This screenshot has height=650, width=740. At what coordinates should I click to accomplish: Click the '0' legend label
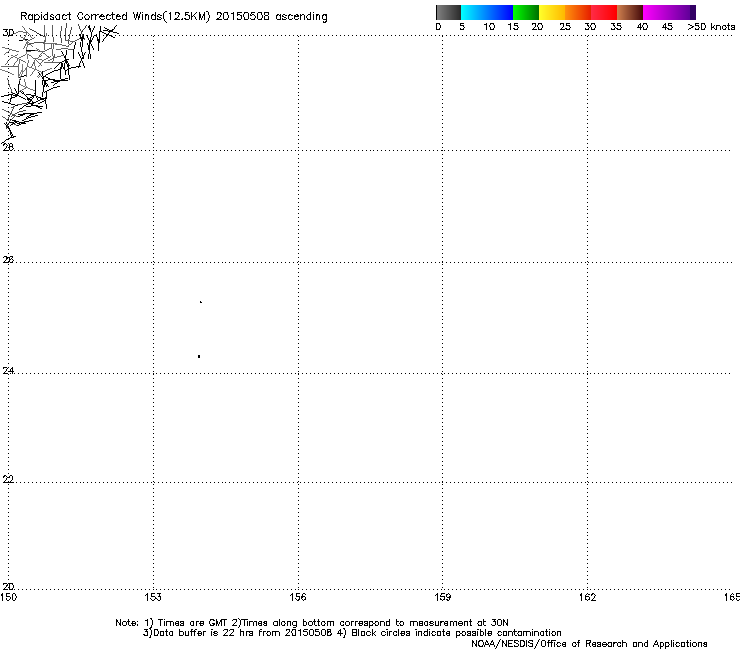(438, 27)
